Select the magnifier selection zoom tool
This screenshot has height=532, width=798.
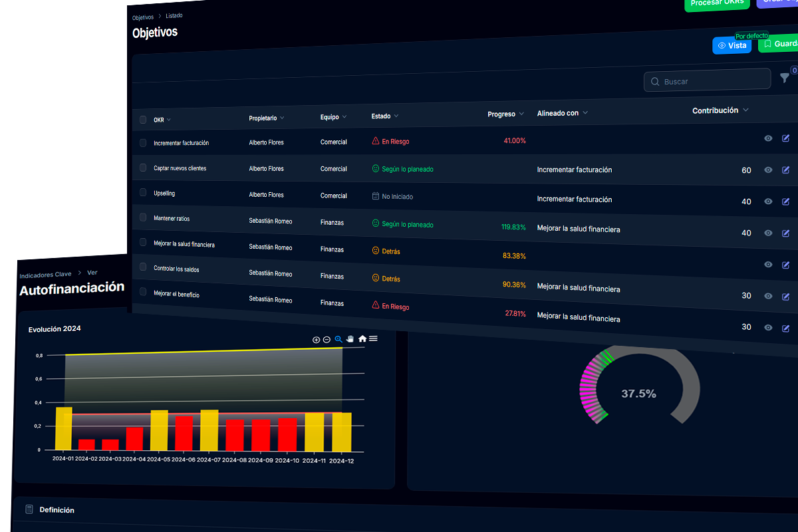338,339
